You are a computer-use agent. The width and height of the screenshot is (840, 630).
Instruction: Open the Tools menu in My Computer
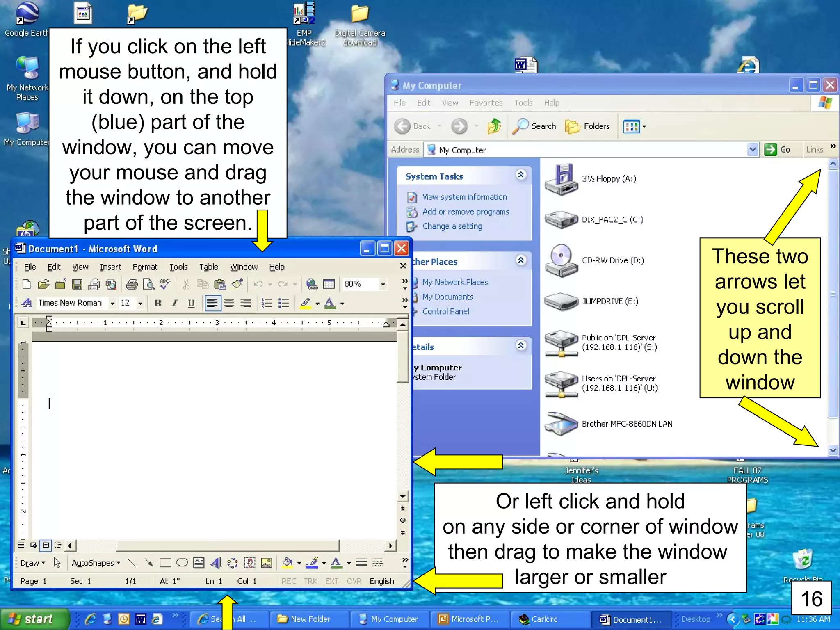[523, 103]
